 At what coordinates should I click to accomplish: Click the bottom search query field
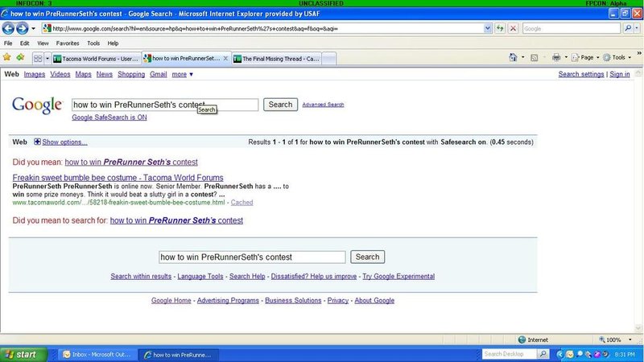point(252,257)
